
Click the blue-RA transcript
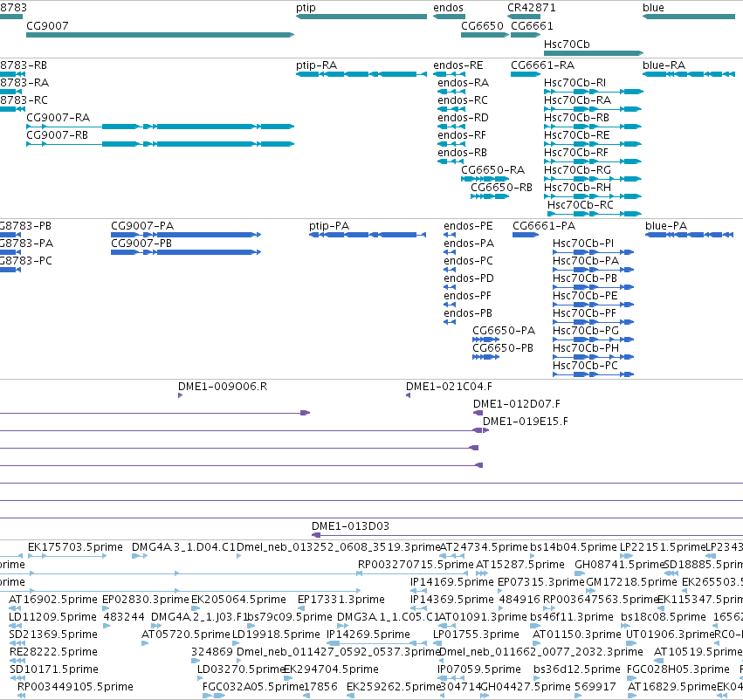(x=689, y=74)
